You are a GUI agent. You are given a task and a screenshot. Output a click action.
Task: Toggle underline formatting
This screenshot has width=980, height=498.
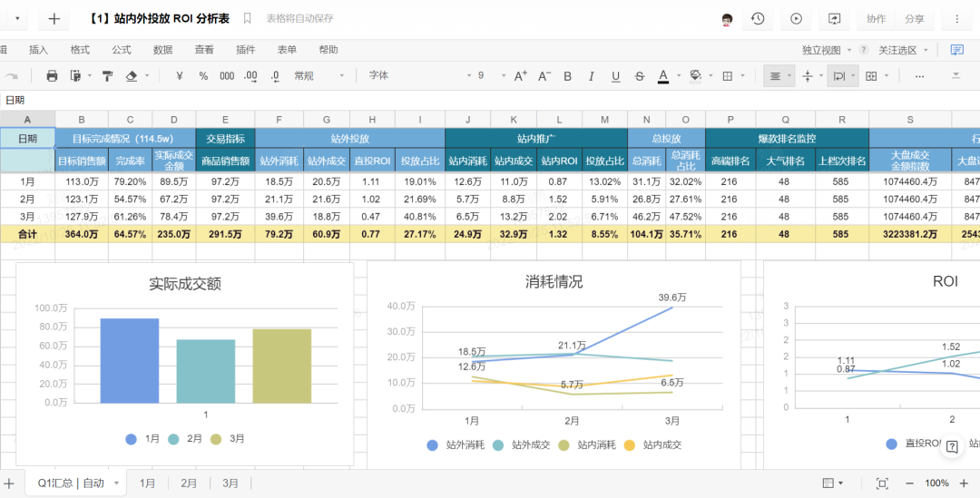click(615, 75)
